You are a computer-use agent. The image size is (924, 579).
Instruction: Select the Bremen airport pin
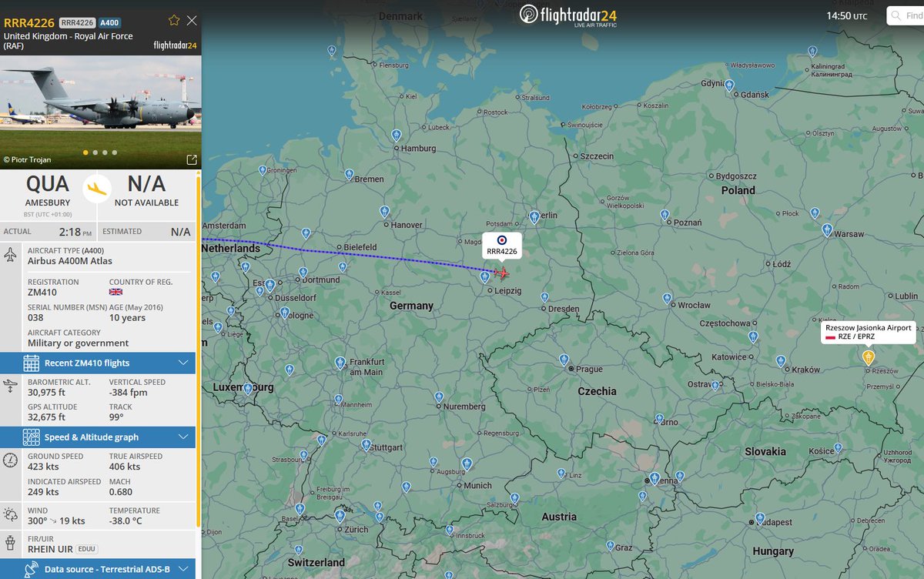click(x=350, y=176)
